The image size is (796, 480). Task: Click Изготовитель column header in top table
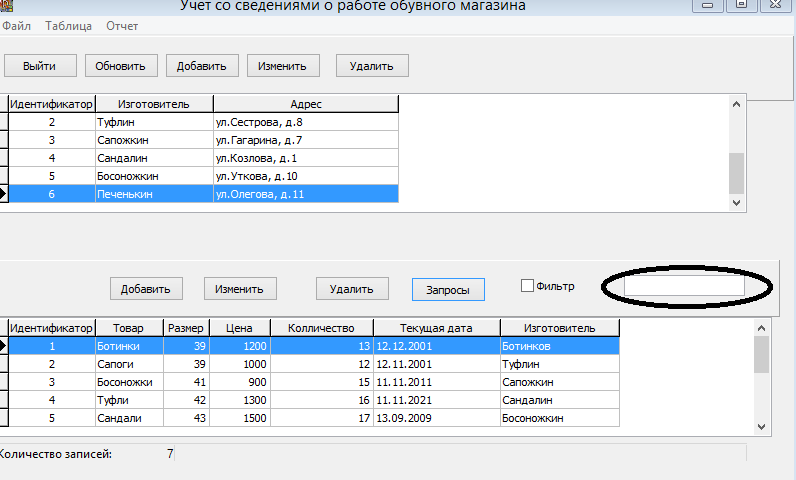[154, 104]
